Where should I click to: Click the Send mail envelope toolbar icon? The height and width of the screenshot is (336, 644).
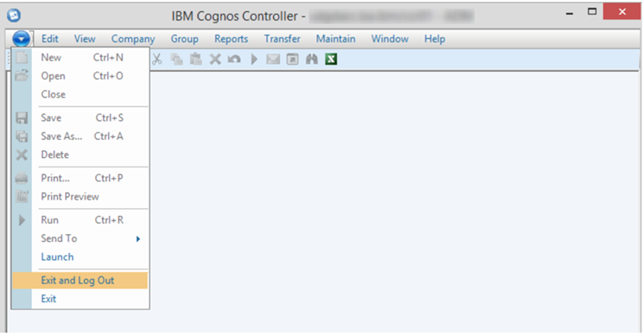(x=273, y=59)
